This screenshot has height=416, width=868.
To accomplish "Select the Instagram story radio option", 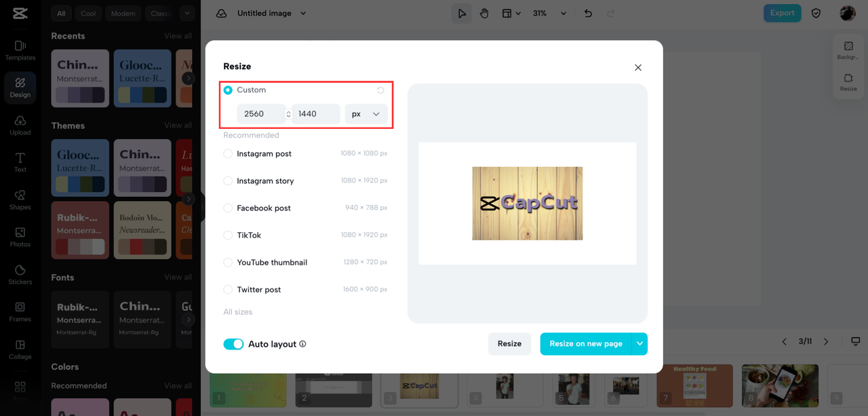I will pyautogui.click(x=228, y=181).
